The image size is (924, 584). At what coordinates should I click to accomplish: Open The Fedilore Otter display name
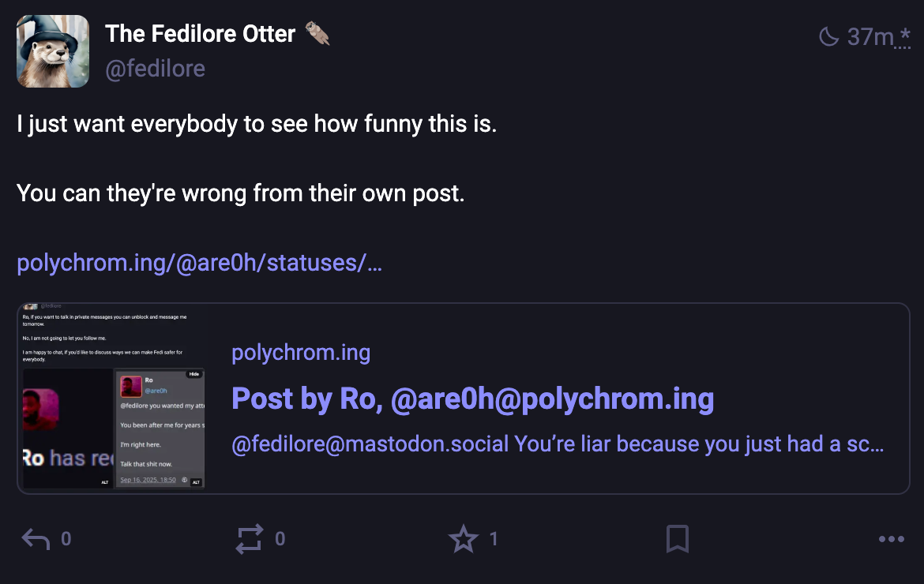pos(200,34)
